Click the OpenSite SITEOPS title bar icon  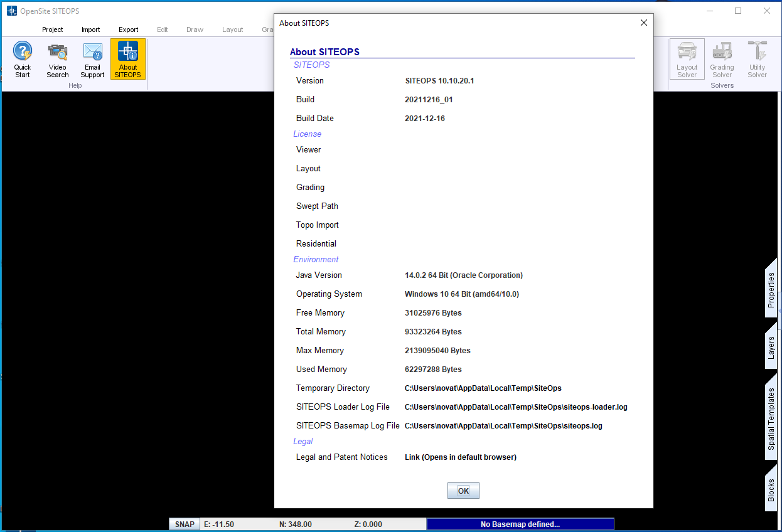coord(10,11)
